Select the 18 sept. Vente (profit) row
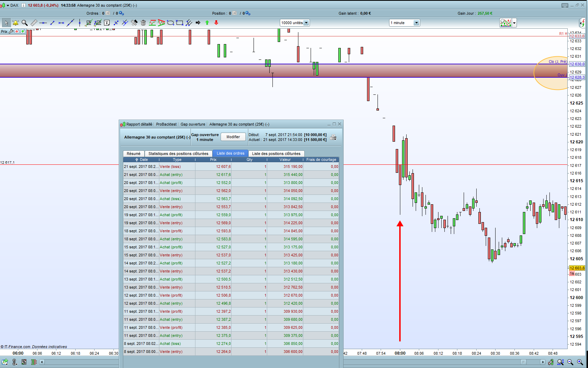 (x=231, y=231)
